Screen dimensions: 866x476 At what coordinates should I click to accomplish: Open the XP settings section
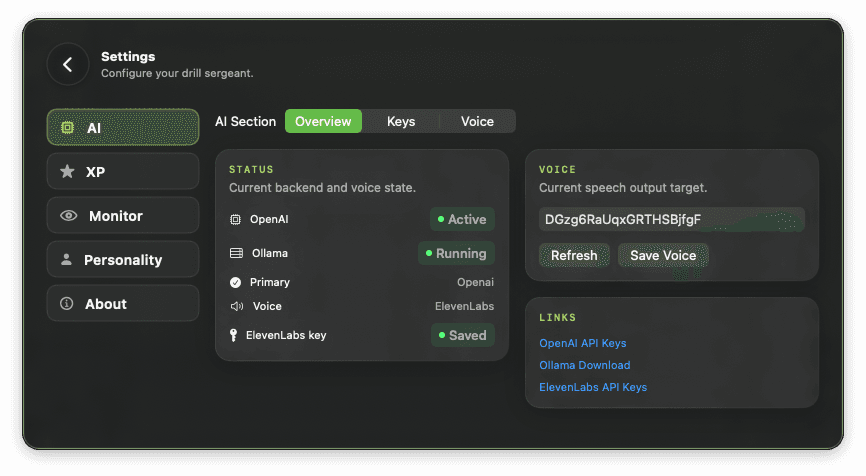123,171
